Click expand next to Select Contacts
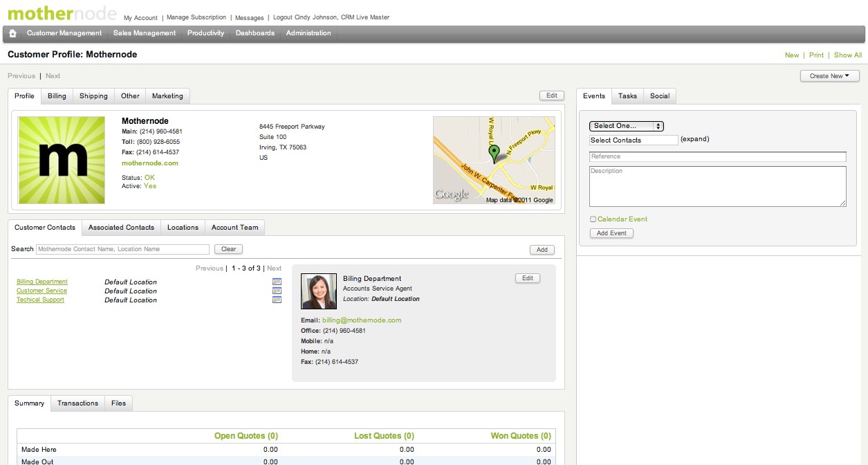This screenshot has height=465, width=868. point(694,139)
